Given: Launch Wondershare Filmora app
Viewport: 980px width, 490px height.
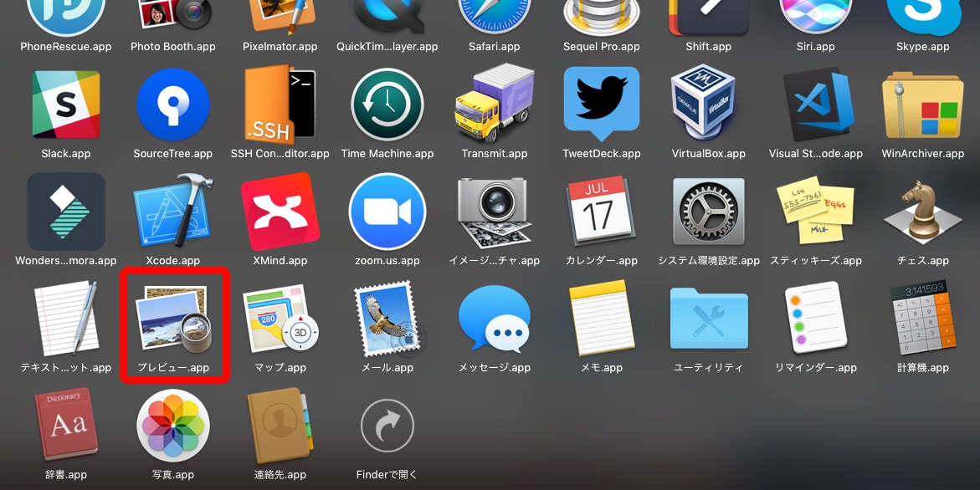Looking at the screenshot, I should pyautogui.click(x=65, y=212).
